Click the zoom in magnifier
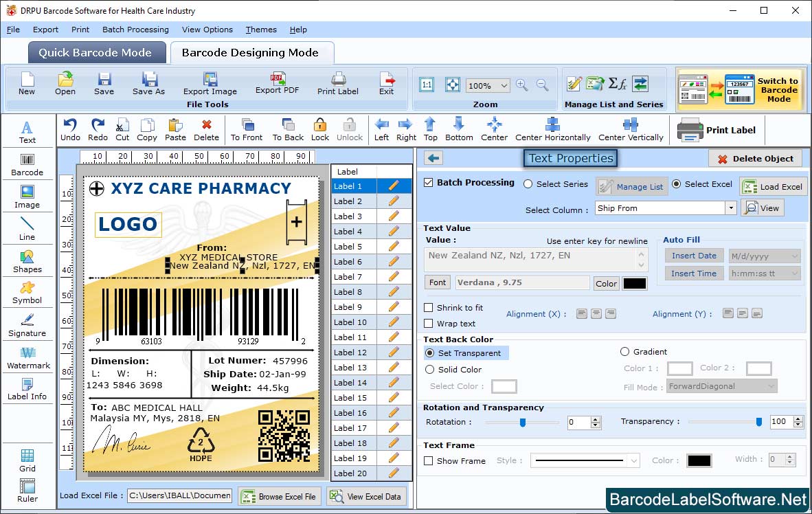The width and height of the screenshot is (812, 514). 522,85
